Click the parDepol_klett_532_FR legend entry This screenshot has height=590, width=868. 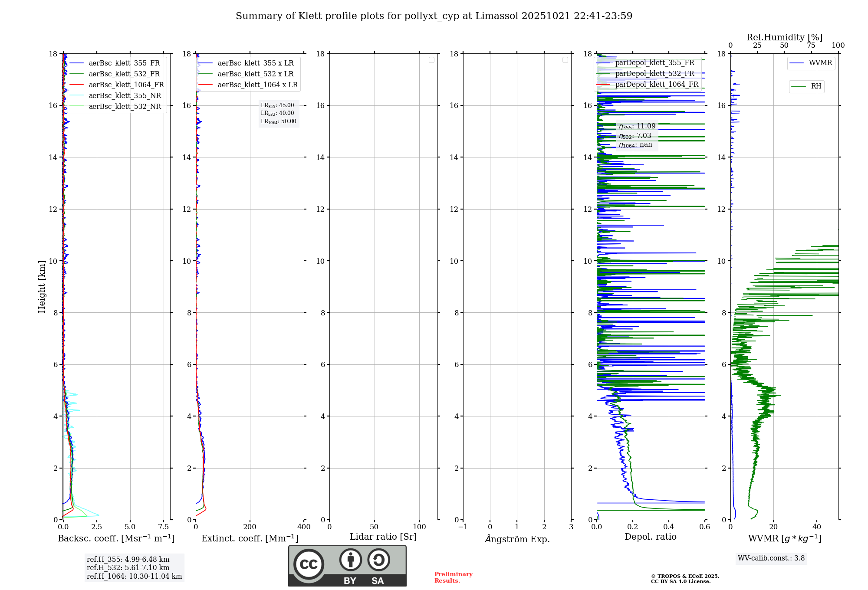coord(654,74)
